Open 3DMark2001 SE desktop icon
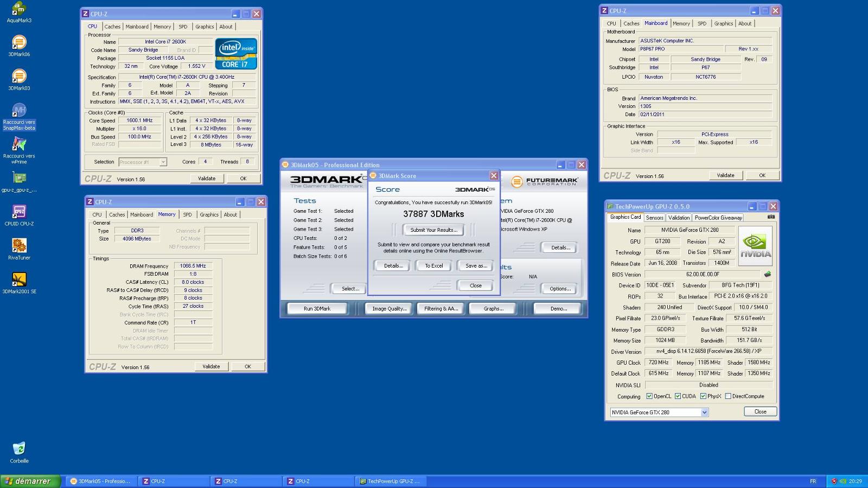868x488 pixels. pyautogui.click(x=19, y=283)
